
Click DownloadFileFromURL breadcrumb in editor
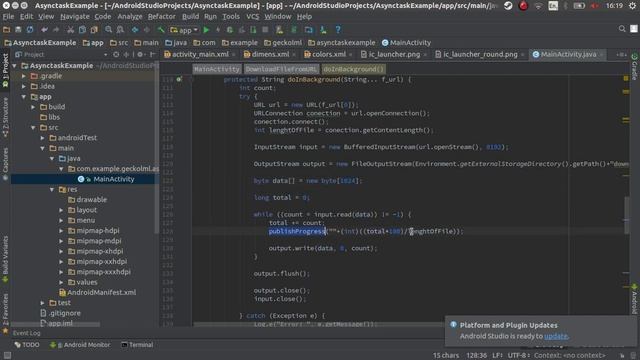point(281,69)
